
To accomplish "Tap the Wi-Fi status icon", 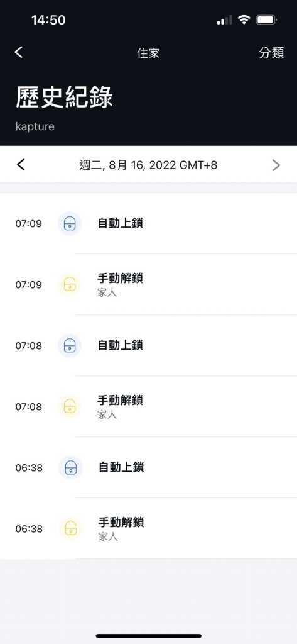I will click(244, 19).
